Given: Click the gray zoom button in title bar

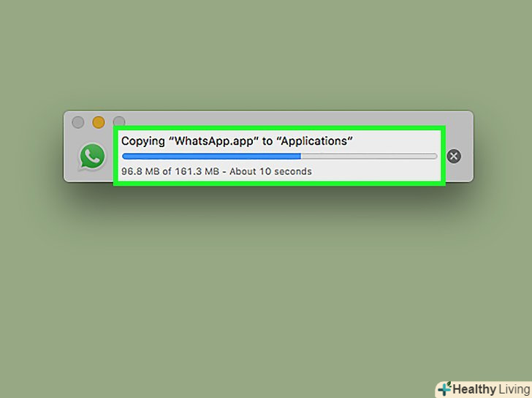Looking at the screenshot, I should [119, 121].
